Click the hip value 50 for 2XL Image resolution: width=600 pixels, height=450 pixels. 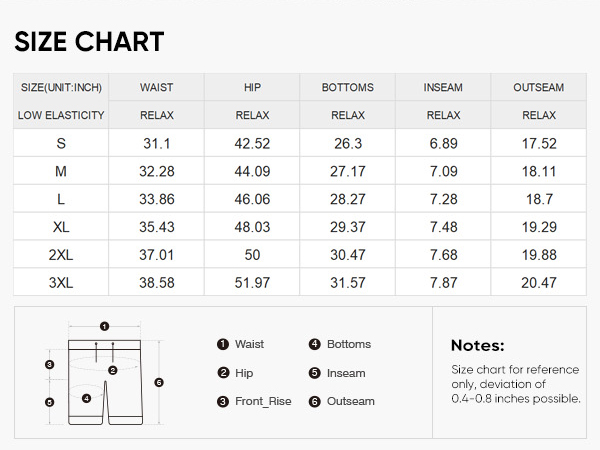coord(252,255)
